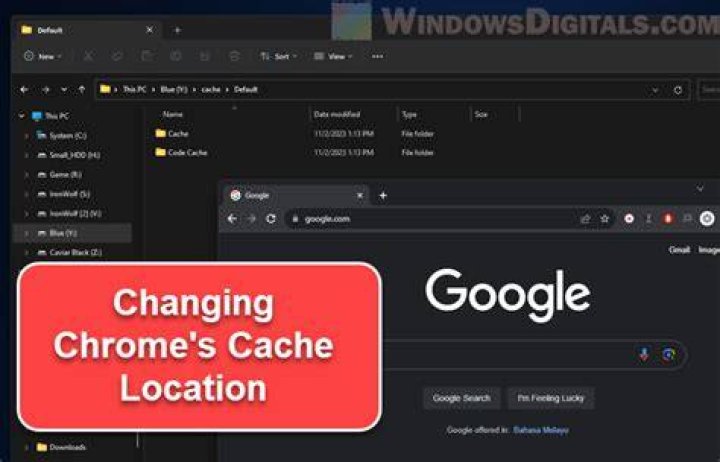Click 'This PC' in the address breadcrumb
The image size is (720, 462).
135,90
